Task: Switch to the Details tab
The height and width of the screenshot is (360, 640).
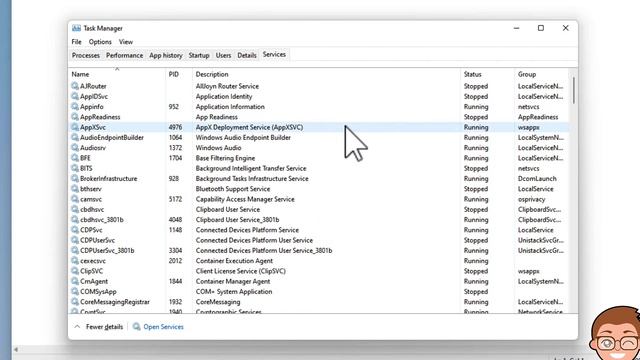Action: pyautogui.click(x=247, y=55)
